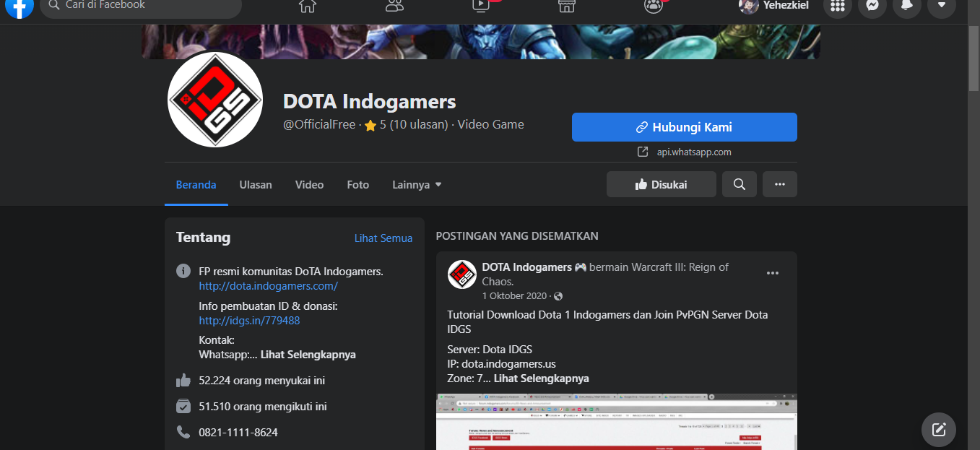Click the new message compose icon
This screenshot has height=450, width=980.
tap(939, 430)
